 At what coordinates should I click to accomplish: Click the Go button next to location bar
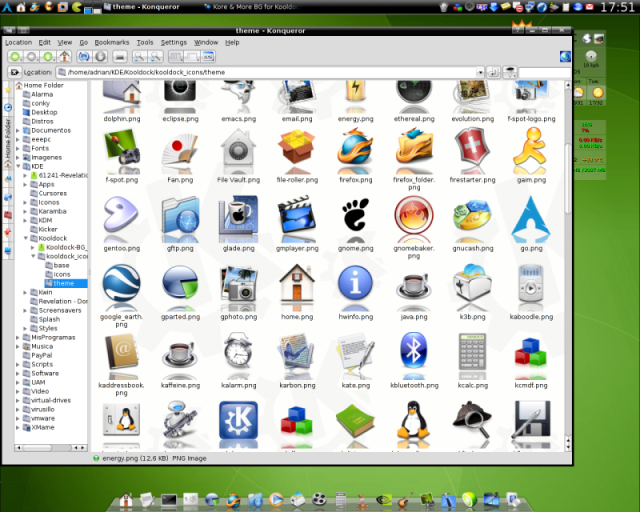(x=493, y=72)
